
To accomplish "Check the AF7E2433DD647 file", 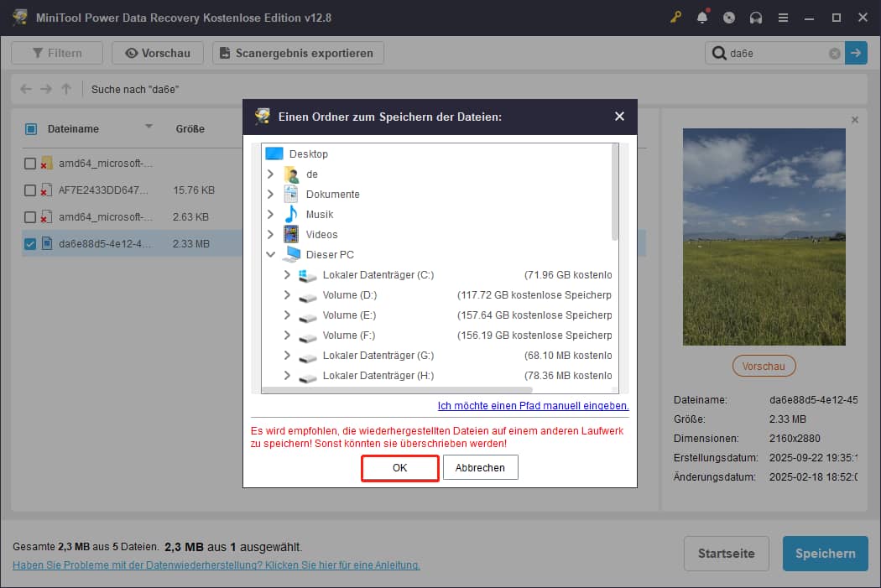I will click(x=30, y=190).
